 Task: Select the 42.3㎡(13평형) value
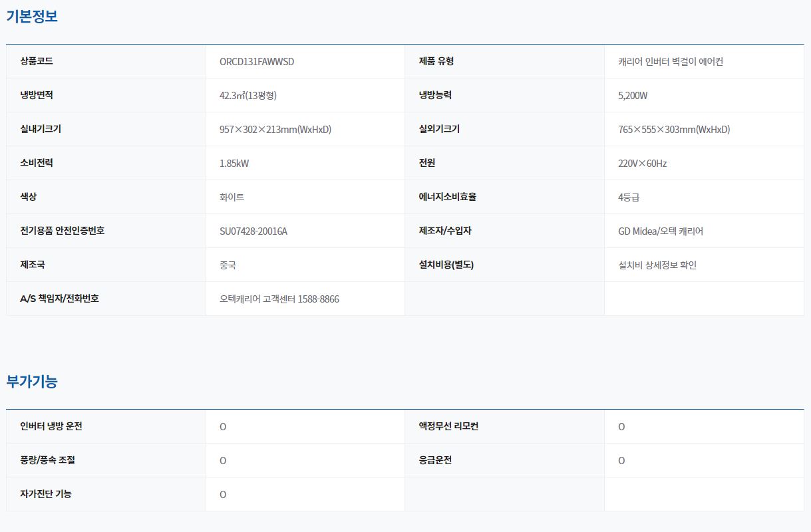[248, 96]
